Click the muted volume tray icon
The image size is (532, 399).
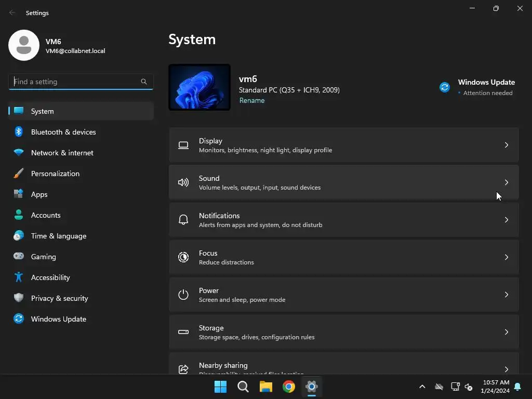[x=469, y=387]
